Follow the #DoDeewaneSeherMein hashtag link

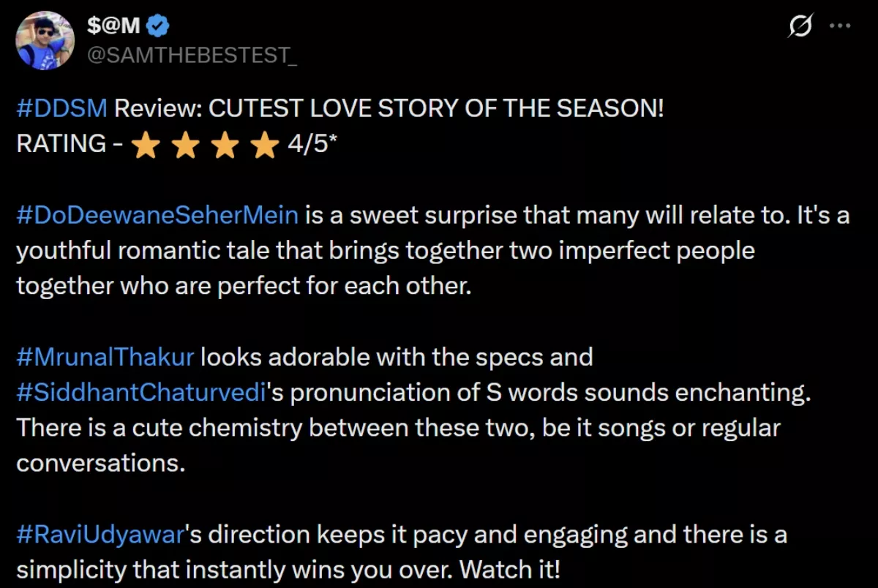click(157, 216)
